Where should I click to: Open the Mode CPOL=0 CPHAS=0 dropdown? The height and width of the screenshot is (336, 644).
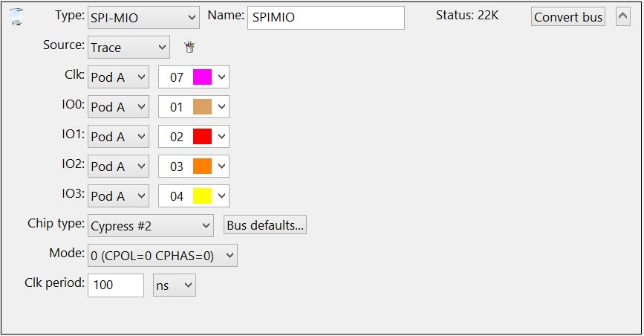pos(162,256)
